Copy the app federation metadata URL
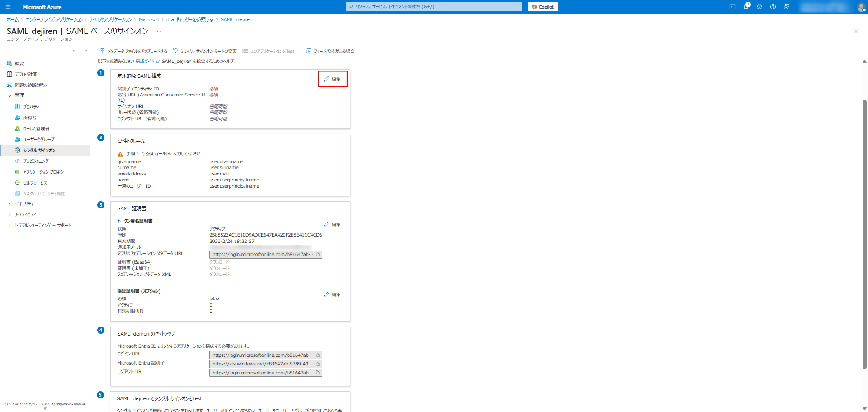868x412 pixels. pos(318,254)
